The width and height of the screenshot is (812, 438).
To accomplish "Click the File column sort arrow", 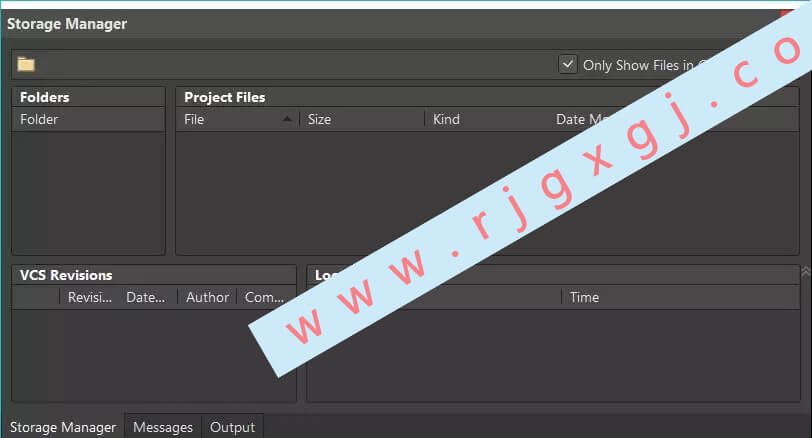I will tap(287, 119).
